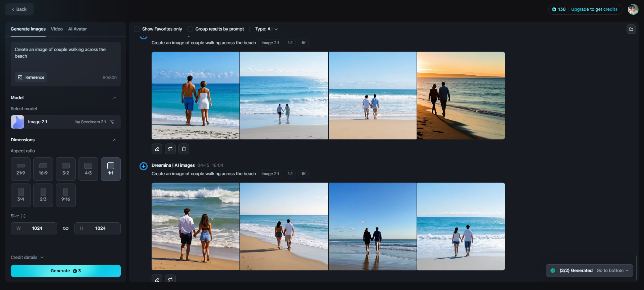Image resolution: width=644 pixels, height=290 pixels.
Task: Expand Credit details
Action: coord(27,258)
